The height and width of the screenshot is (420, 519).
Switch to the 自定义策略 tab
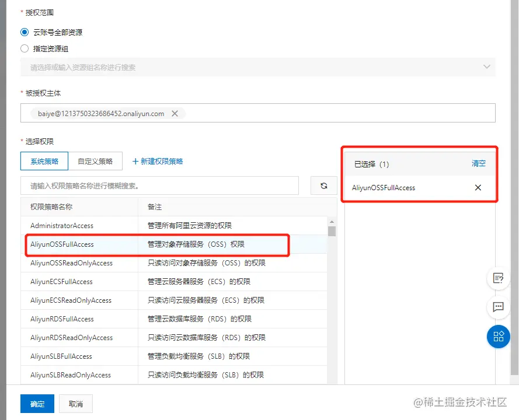(95, 161)
